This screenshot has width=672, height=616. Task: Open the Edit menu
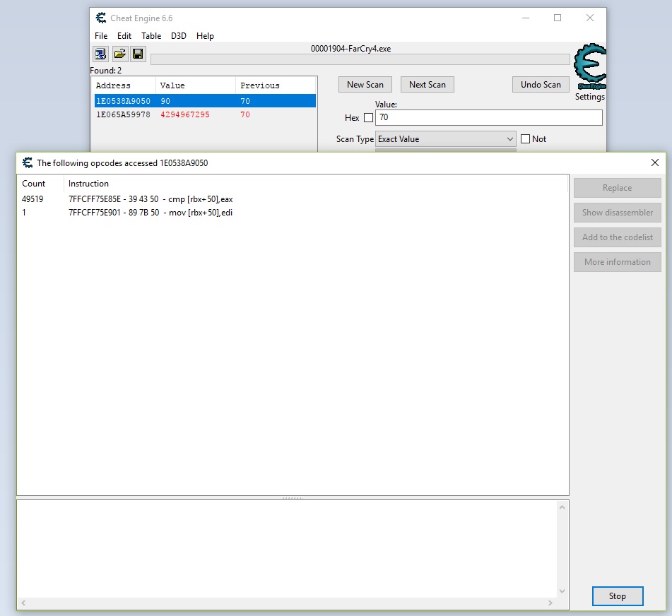pos(124,36)
